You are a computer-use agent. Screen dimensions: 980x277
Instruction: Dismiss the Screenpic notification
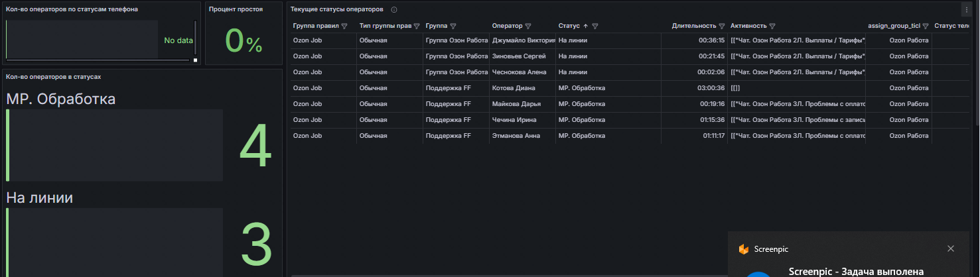(x=950, y=249)
